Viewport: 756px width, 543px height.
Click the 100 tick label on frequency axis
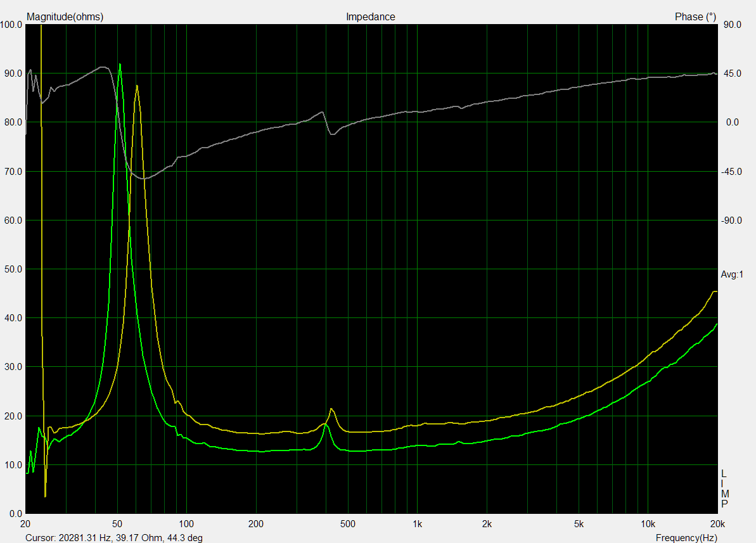186,524
